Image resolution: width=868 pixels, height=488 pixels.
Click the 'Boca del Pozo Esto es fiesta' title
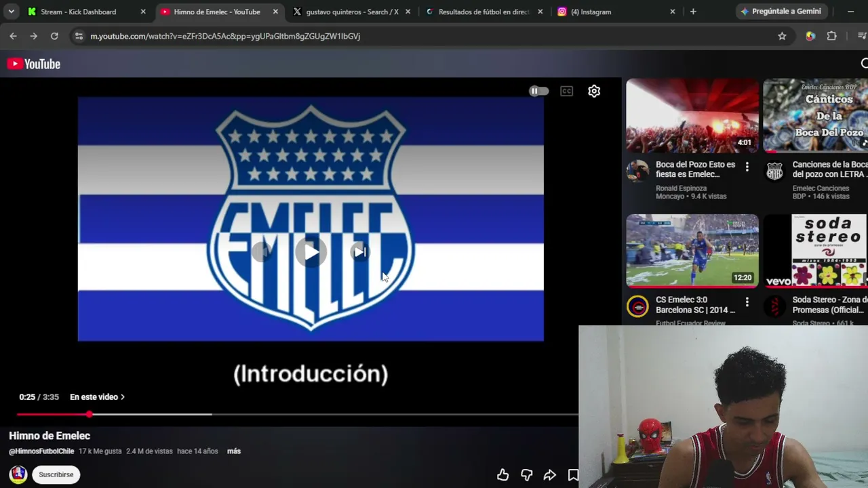click(x=696, y=169)
